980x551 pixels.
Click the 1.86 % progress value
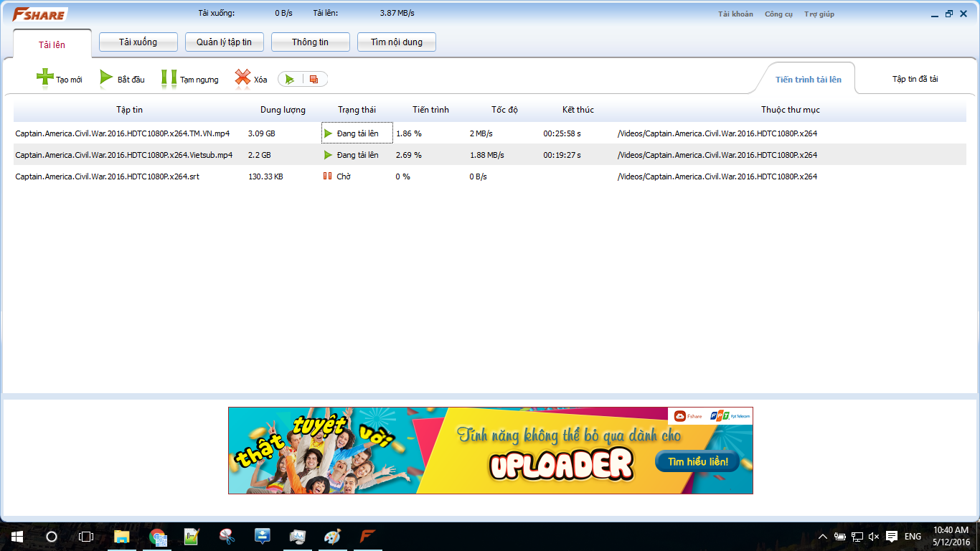[x=408, y=133]
